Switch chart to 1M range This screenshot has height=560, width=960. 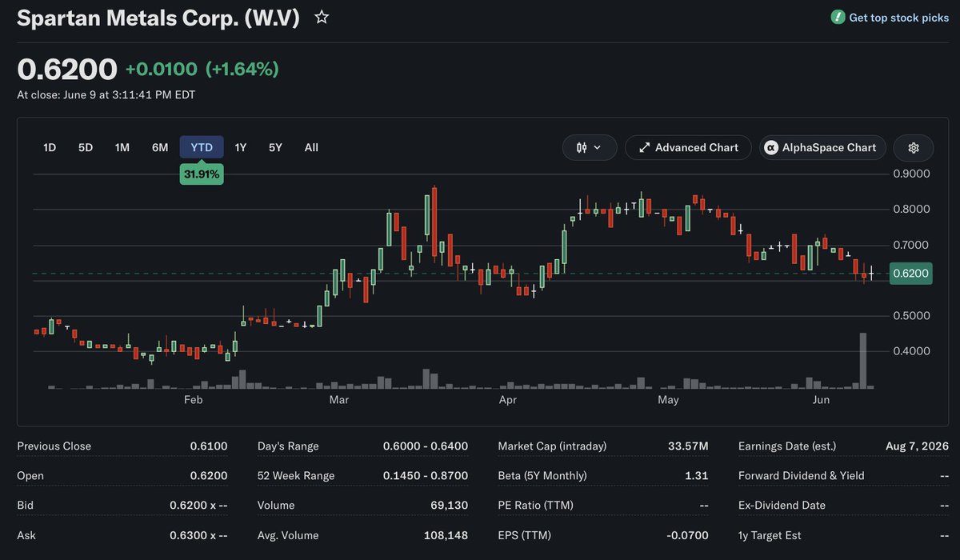click(x=122, y=147)
